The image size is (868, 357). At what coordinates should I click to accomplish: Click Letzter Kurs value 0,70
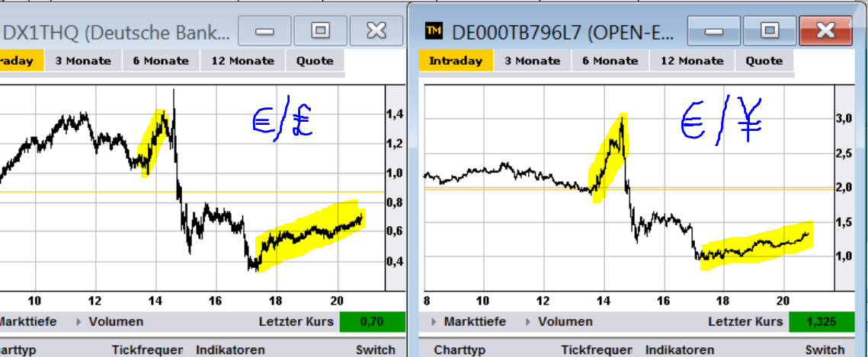pyautogui.click(x=372, y=322)
